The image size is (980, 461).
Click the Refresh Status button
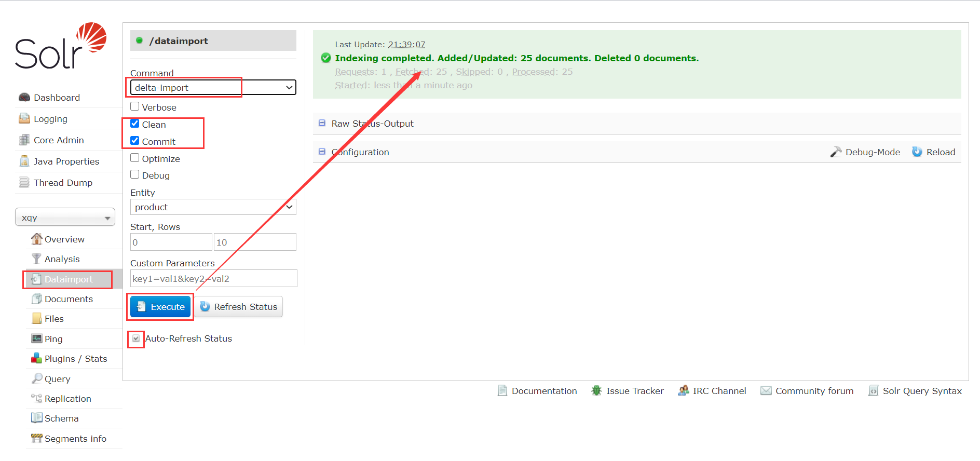tap(239, 306)
